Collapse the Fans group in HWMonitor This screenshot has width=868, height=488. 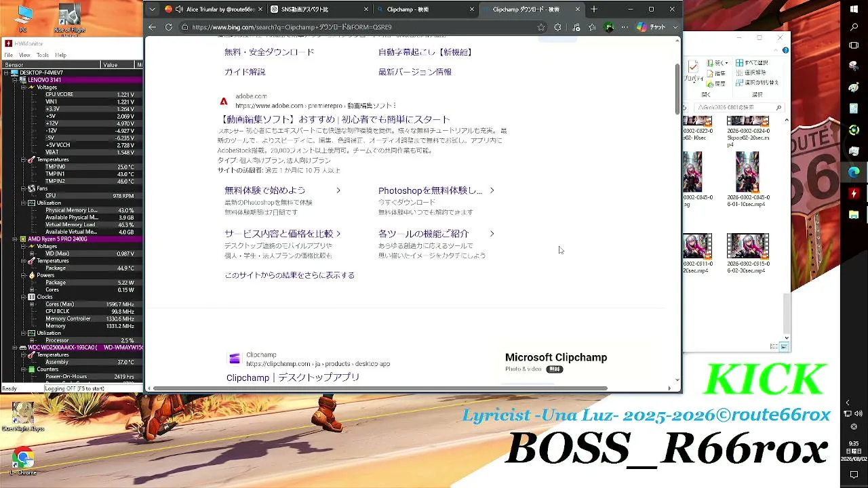(x=23, y=188)
